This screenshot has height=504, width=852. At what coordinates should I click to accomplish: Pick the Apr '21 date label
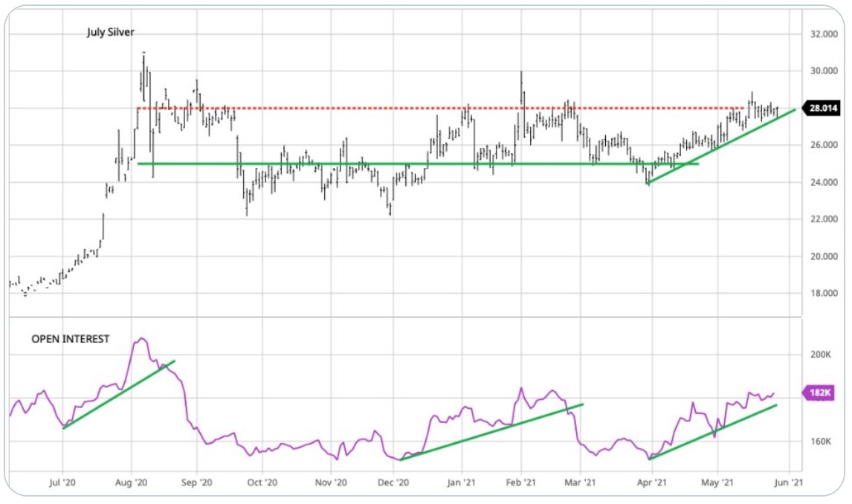pyautogui.click(x=651, y=482)
